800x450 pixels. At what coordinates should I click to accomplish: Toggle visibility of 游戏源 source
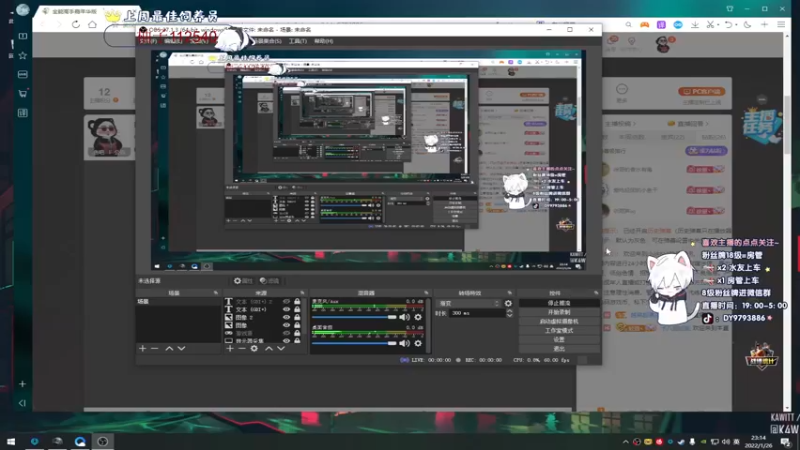point(286,333)
